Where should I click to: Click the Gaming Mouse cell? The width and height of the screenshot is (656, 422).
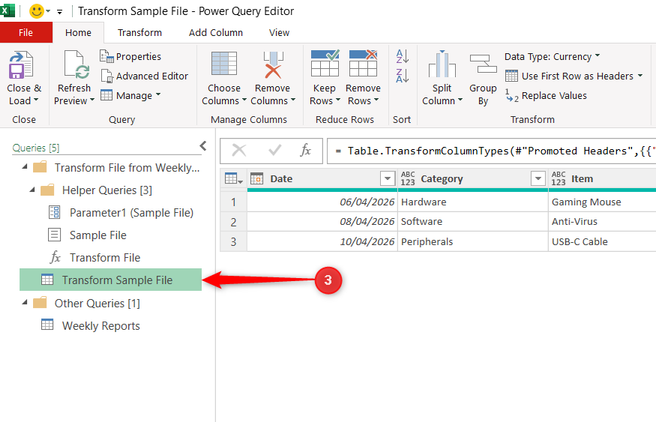click(602, 202)
